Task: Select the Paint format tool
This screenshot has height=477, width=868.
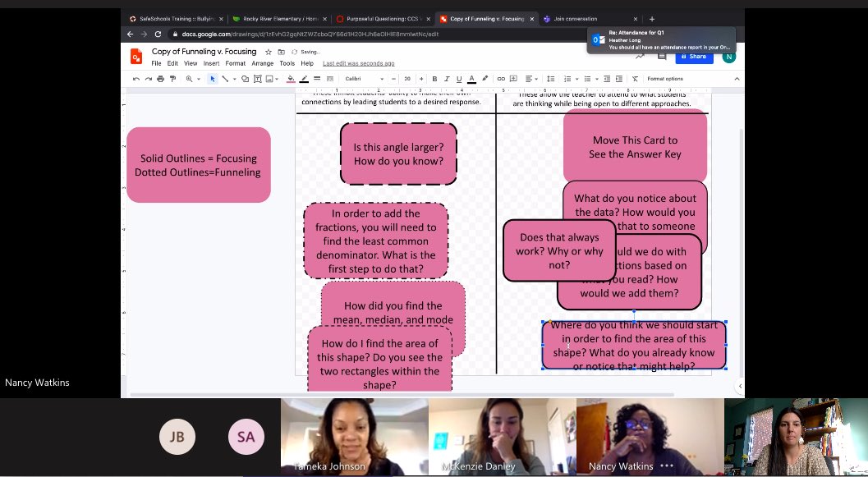Action: (172, 79)
